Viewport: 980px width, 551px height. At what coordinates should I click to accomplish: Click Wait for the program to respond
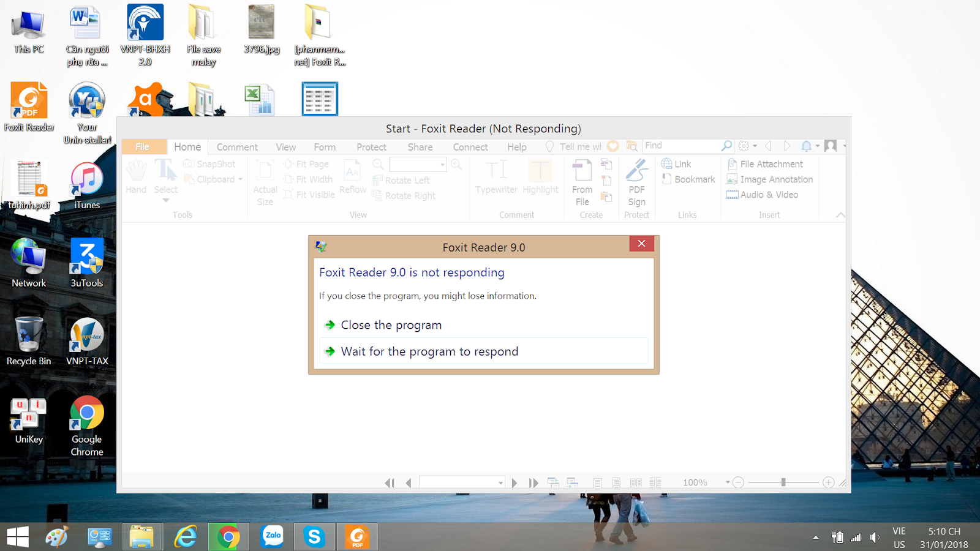[x=483, y=351]
